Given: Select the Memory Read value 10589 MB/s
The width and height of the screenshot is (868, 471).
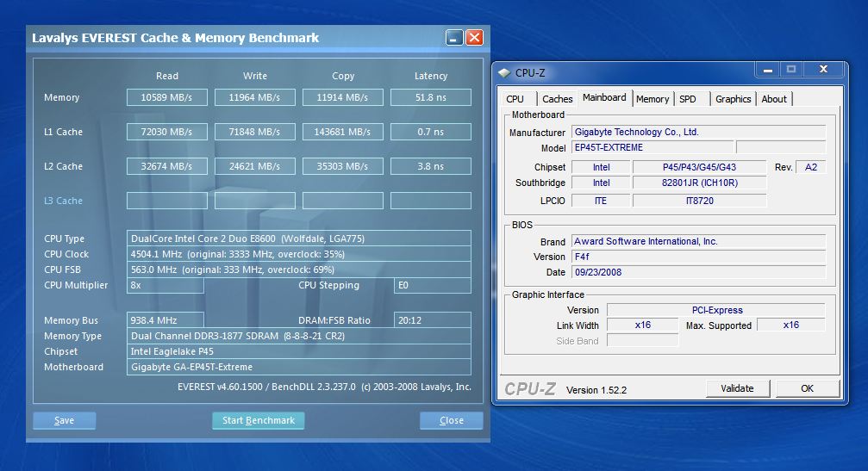Looking at the screenshot, I should coord(167,97).
